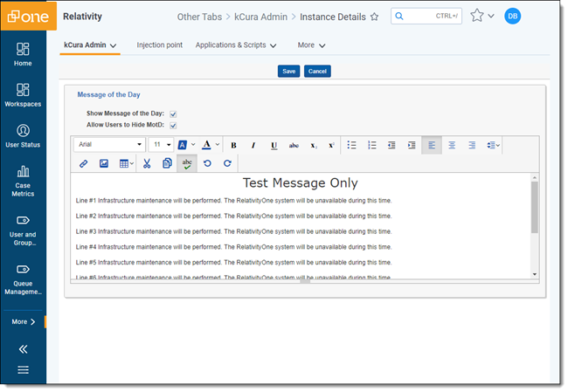This screenshot has width=568, height=392.
Task: Uncheck Show Message of the Day
Action: (173, 113)
